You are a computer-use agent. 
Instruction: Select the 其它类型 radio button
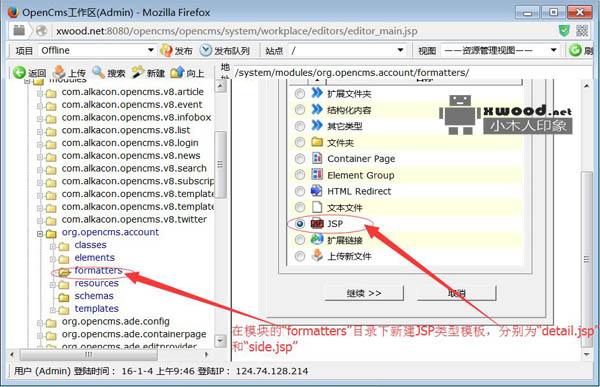[x=300, y=126]
